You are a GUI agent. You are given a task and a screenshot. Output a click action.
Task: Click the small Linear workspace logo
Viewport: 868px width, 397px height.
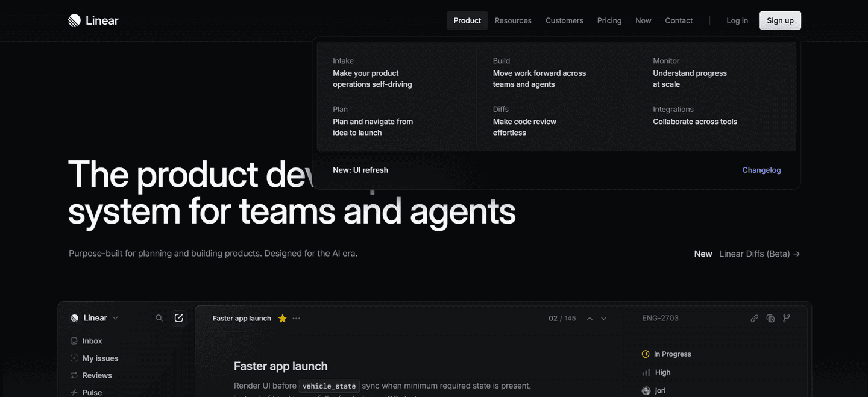75,318
